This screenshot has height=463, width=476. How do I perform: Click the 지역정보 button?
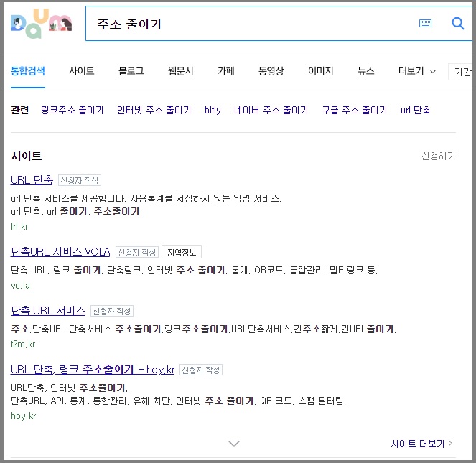pyautogui.click(x=182, y=252)
